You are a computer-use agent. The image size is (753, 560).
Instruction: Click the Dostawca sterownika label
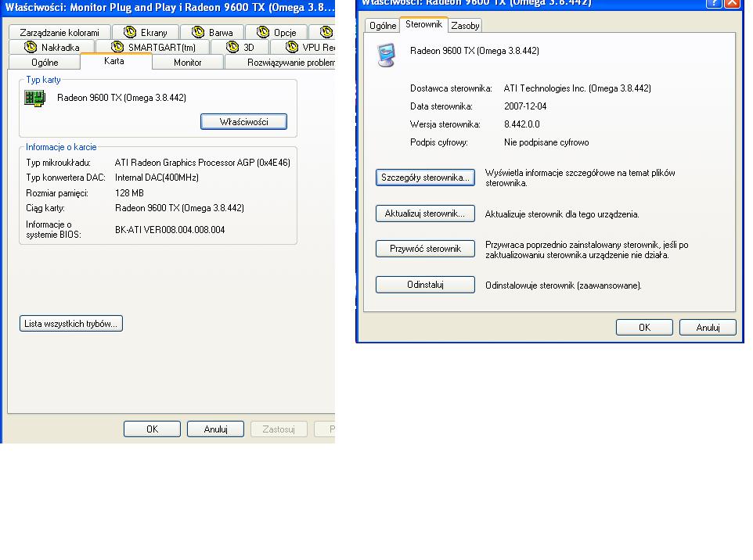(451, 88)
